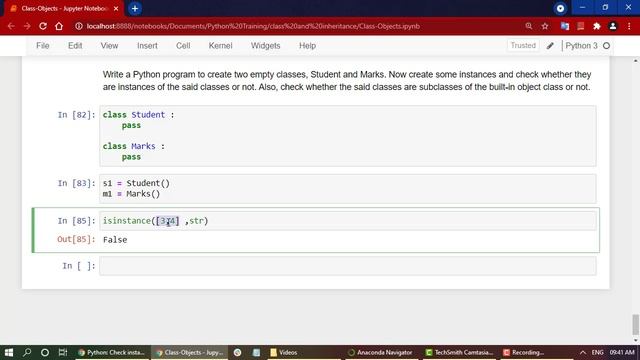Open Windows taskbar search
Viewport: 640px width, 360px height.
point(27,352)
